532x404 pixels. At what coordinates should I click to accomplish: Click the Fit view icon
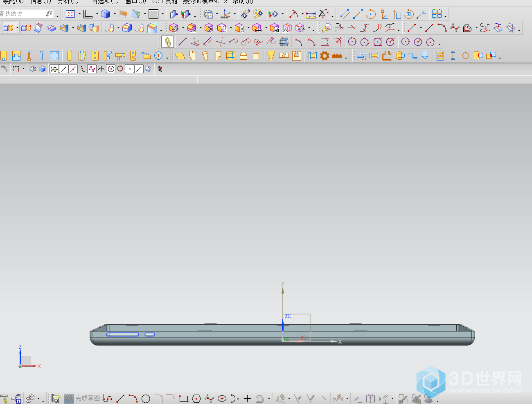tap(70, 14)
